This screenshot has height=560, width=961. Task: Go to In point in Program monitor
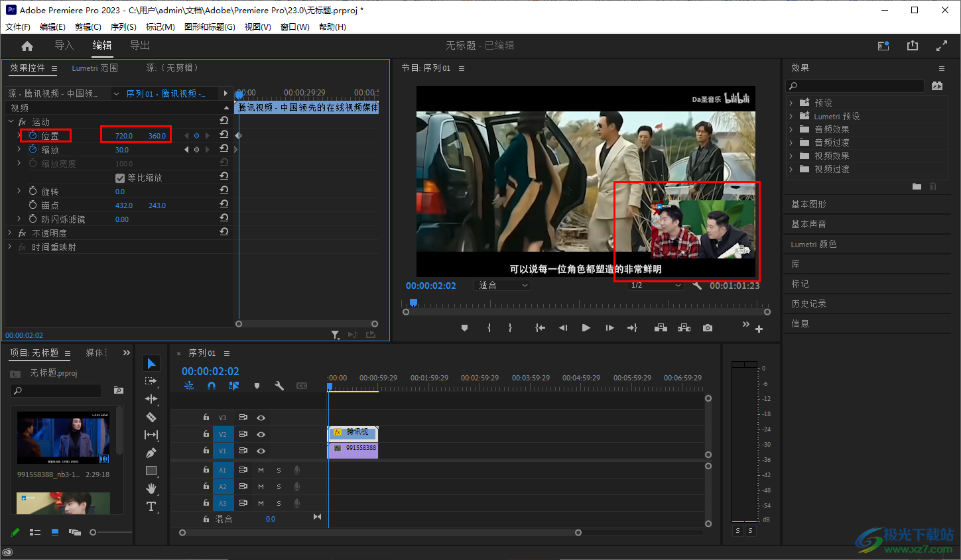pos(541,327)
